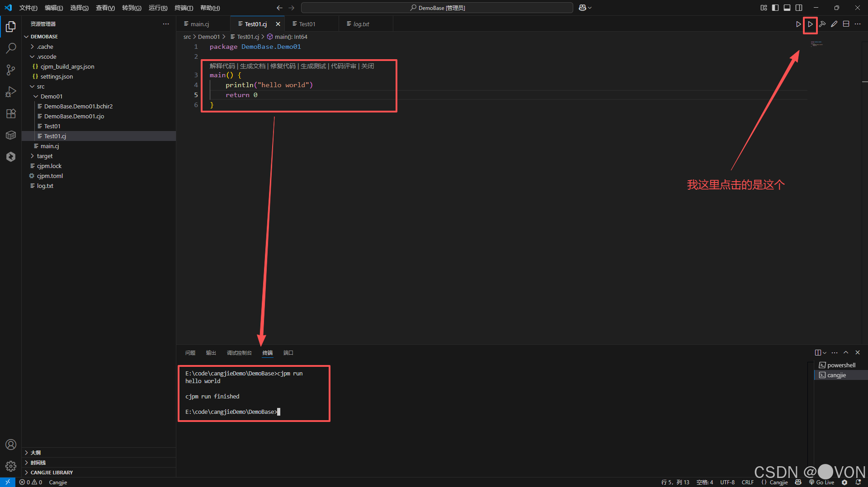Collapse the src folder
The image size is (868, 487).
pos(32,86)
